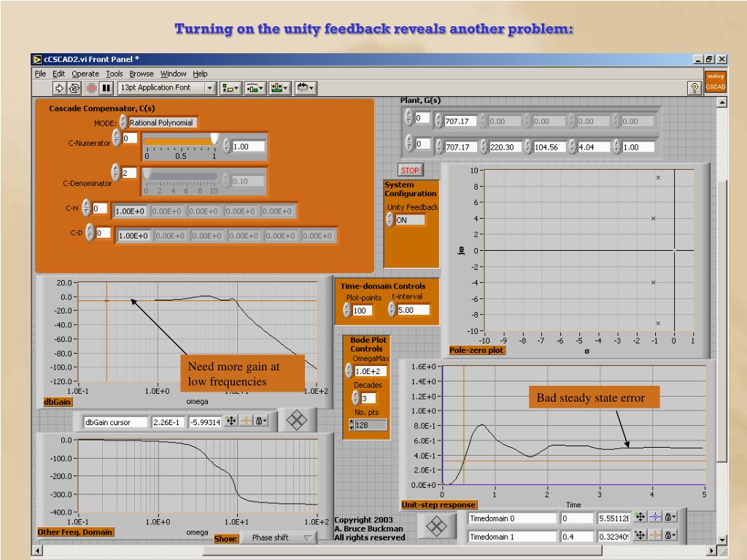
Task: Open the Resize Objects tool
Action: tap(279, 87)
